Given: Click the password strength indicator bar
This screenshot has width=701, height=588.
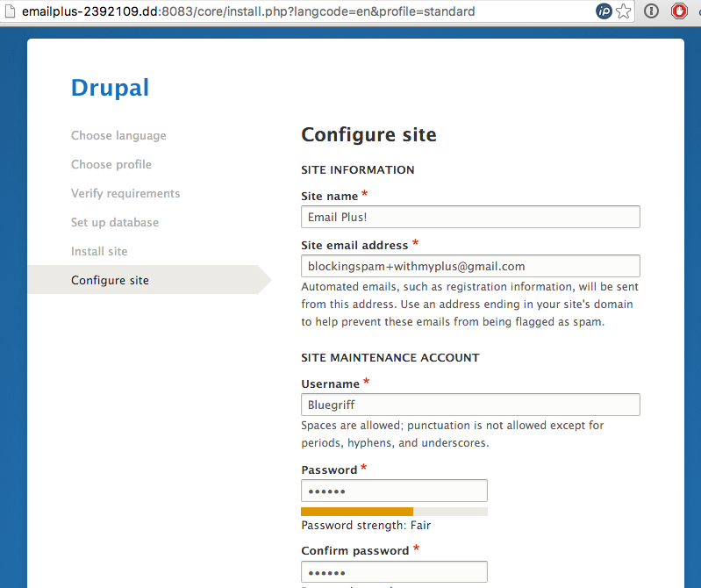Looking at the screenshot, I should [x=394, y=512].
